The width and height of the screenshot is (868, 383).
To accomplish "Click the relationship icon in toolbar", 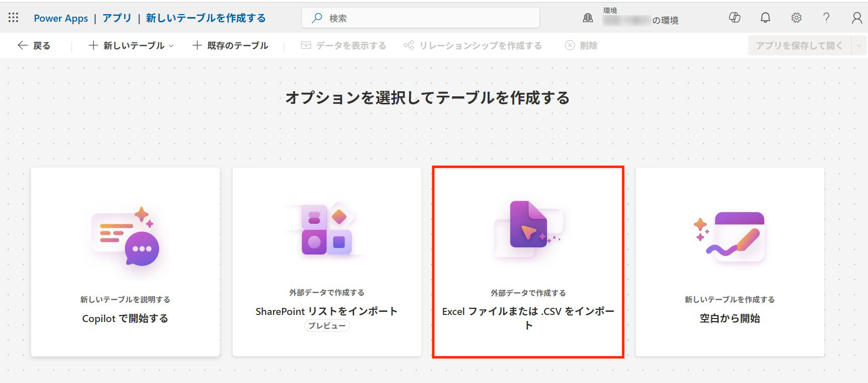I will click(x=409, y=45).
